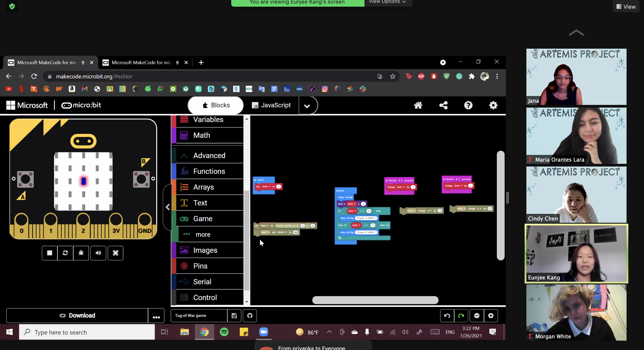Go to the MakeCode home screen
This screenshot has width=644, height=350.
pos(418,105)
